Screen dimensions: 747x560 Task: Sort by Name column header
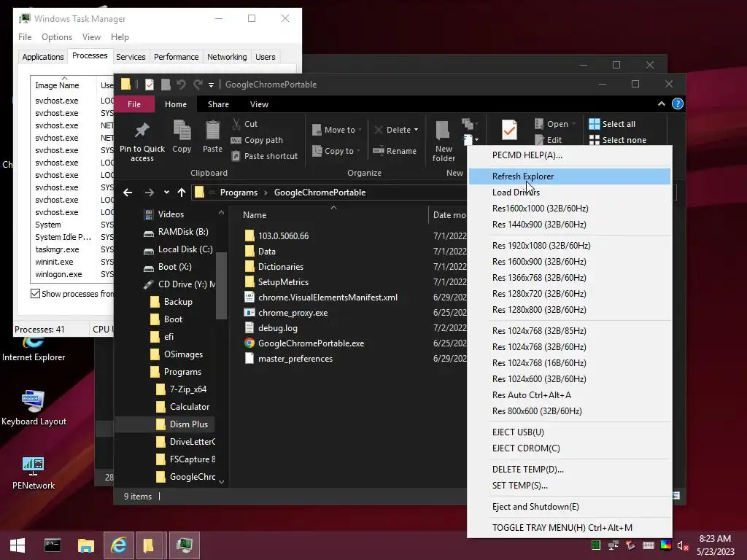pos(255,215)
